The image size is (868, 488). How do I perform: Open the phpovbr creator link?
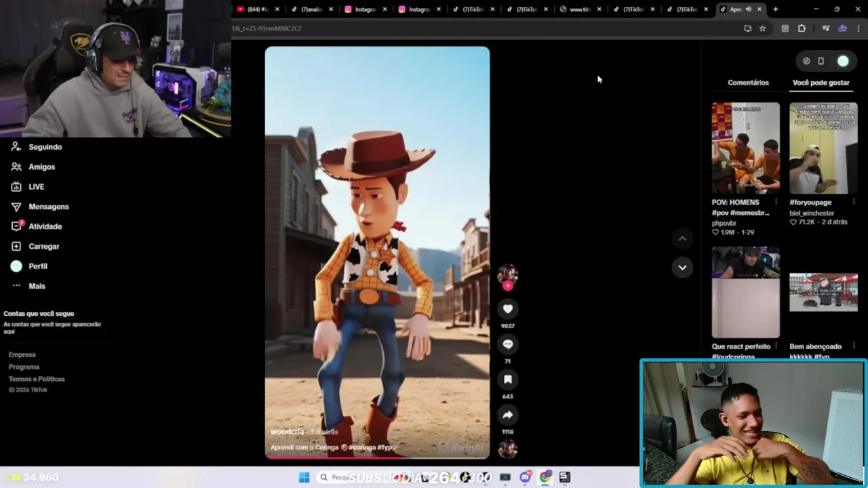point(724,223)
